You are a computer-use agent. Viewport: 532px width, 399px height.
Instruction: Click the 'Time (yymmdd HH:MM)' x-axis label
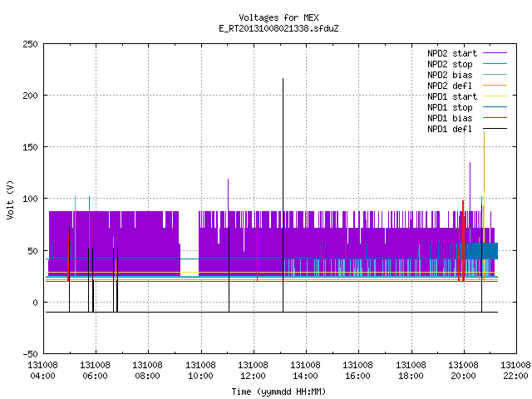[278, 392]
